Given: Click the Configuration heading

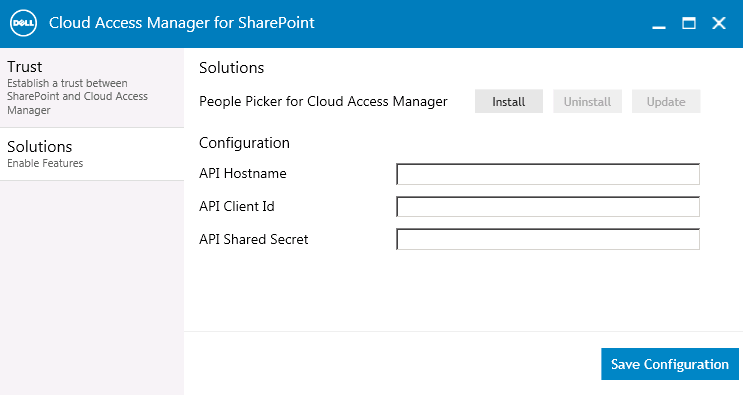Looking at the screenshot, I should (x=244, y=143).
